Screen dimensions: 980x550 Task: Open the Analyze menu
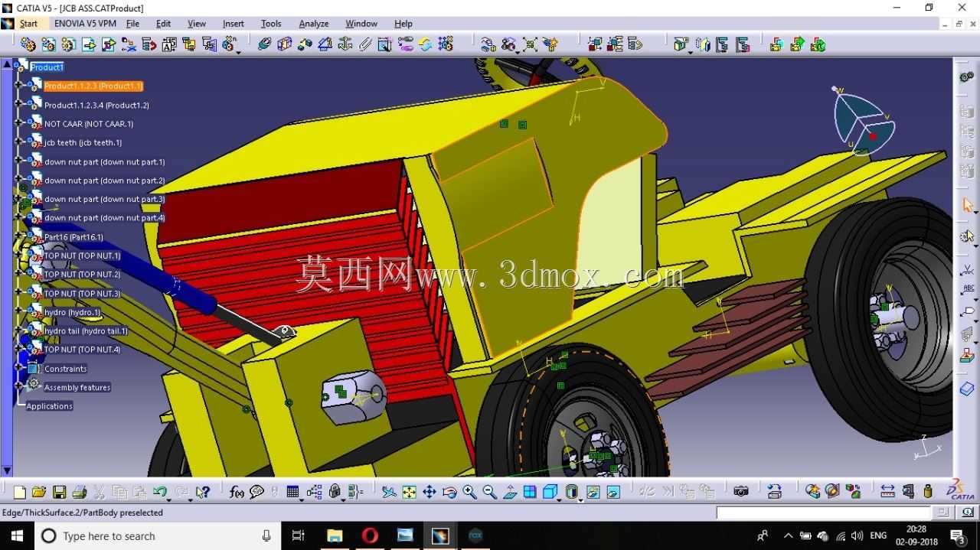coord(314,24)
